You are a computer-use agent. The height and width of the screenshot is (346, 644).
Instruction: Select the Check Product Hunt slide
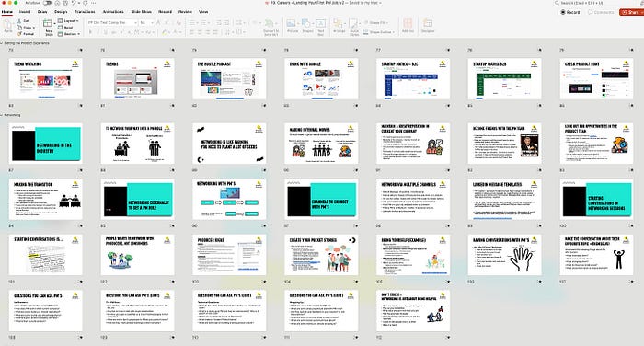[x=596, y=78]
